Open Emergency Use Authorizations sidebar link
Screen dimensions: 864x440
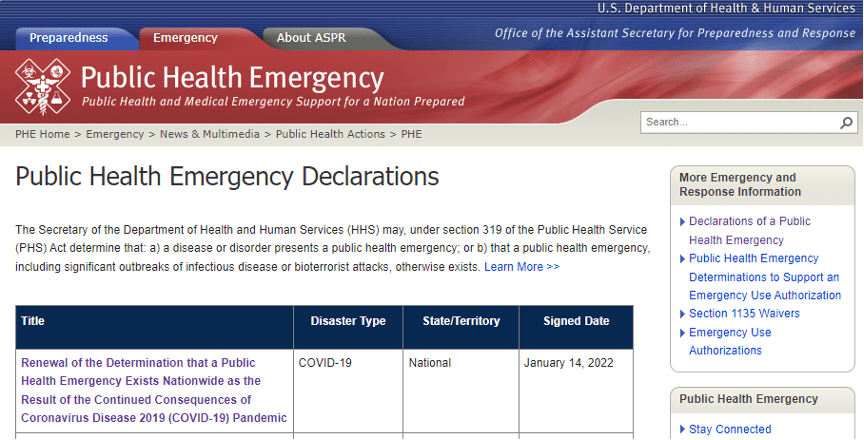(x=730, y=341)
